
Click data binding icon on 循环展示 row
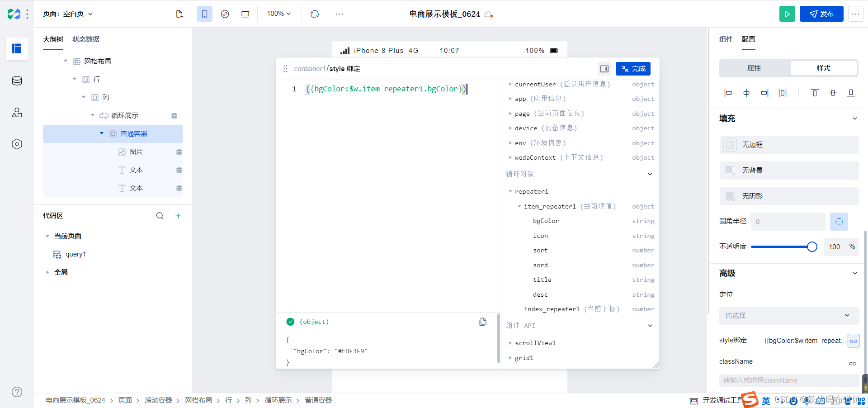(174, 116)
